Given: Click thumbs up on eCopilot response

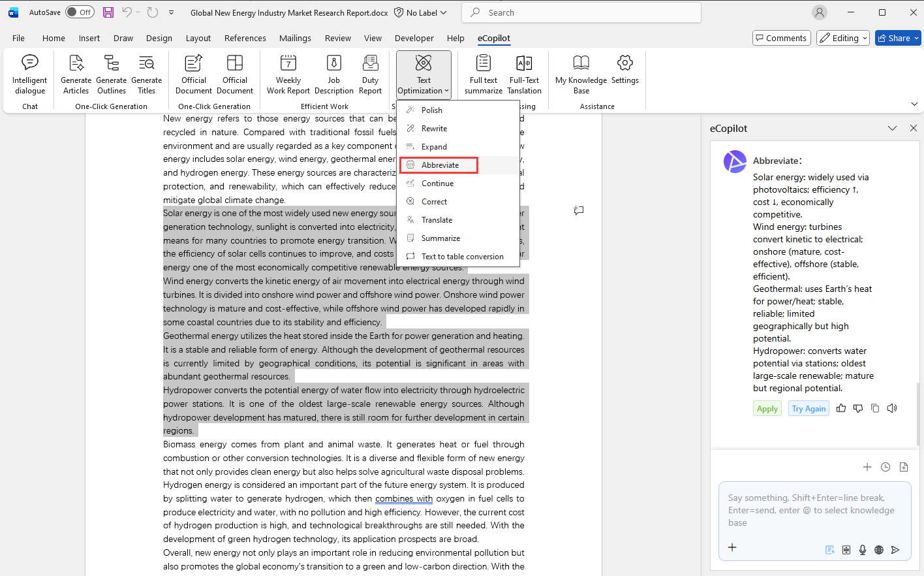Looking at the screenshot, I should pyautogui.click(x=841, y=408).
